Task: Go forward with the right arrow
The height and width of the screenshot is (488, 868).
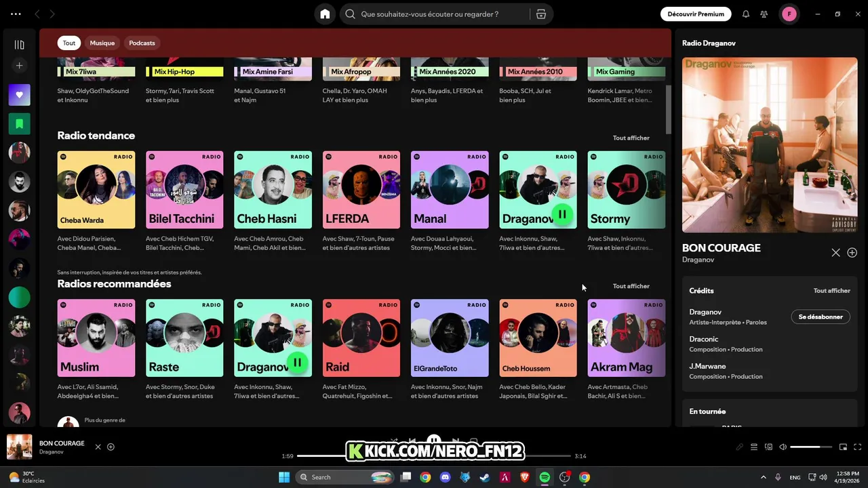Action: tap(52, 14)
